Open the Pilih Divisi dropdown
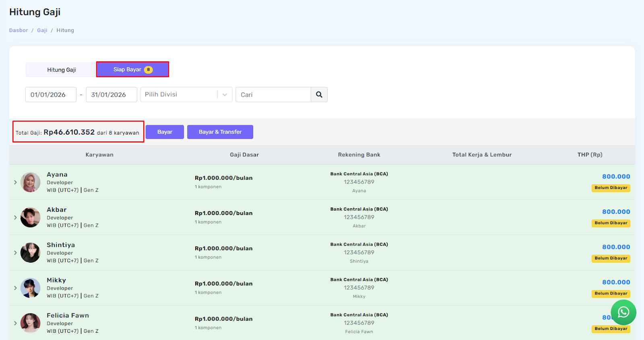The width and height of the screenshot is (644, 340). 186,95
